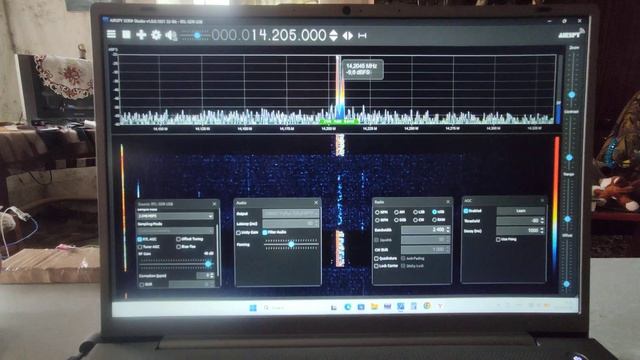The width and height of the screenshot is (640, 360).
Task: Open configuration via the gear icon
Action: coord(156,35)
